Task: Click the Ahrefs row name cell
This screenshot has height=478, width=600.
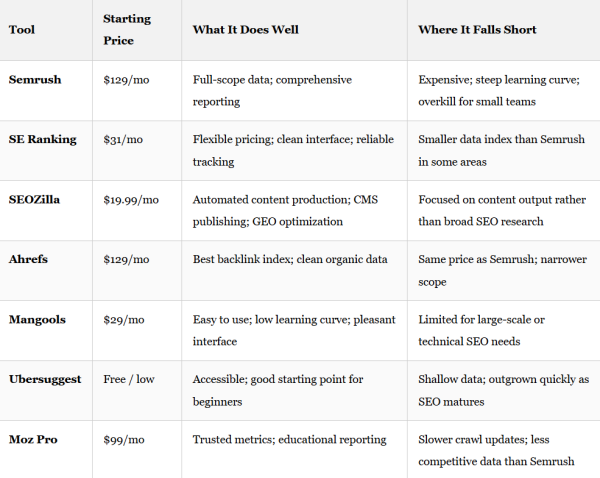Action: pos(29,259)
